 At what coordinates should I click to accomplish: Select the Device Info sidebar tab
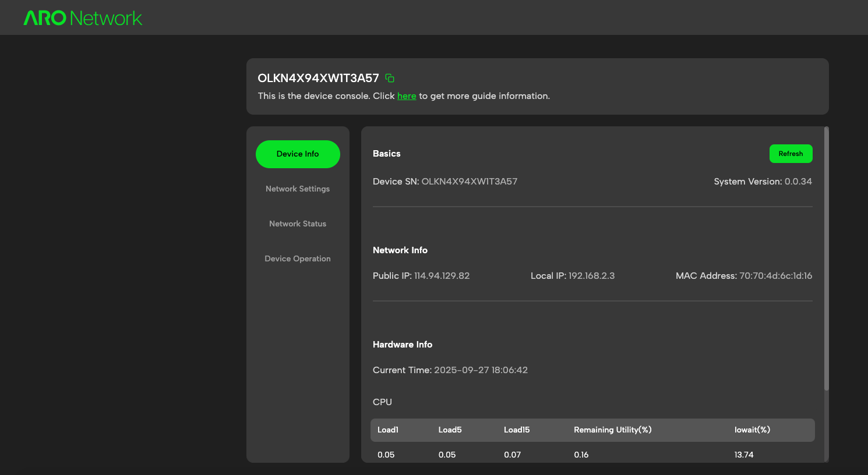click(x=298, y=154)
